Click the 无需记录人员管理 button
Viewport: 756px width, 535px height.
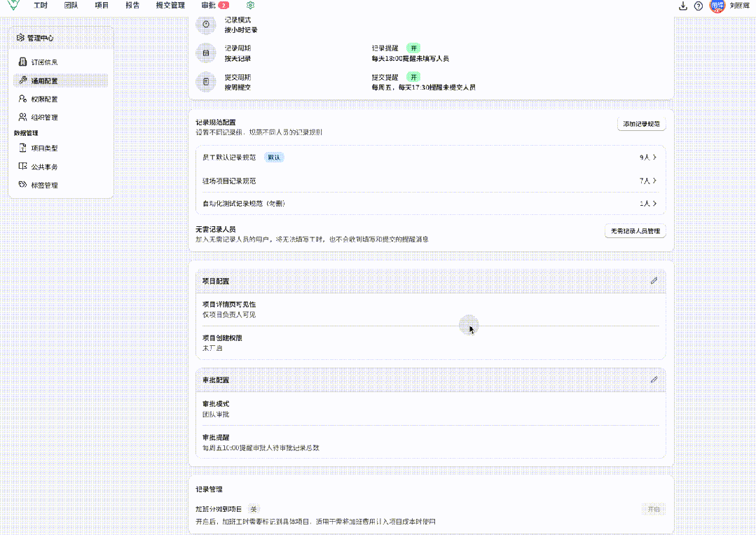[x=635, y=231]
